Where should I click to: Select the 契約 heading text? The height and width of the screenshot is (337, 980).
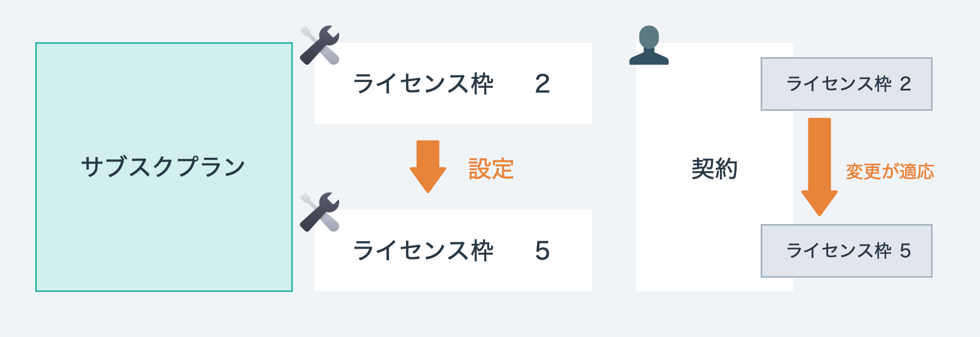coord(714,169)
